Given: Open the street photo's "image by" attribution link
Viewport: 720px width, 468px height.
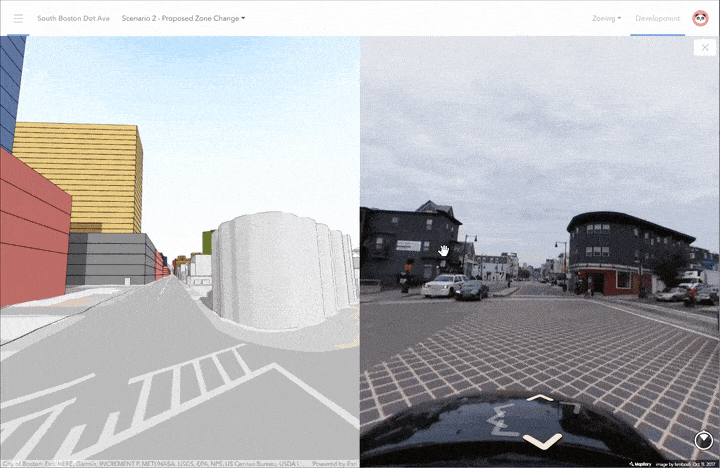Looking at the screenshot, I should pos(686,464).
